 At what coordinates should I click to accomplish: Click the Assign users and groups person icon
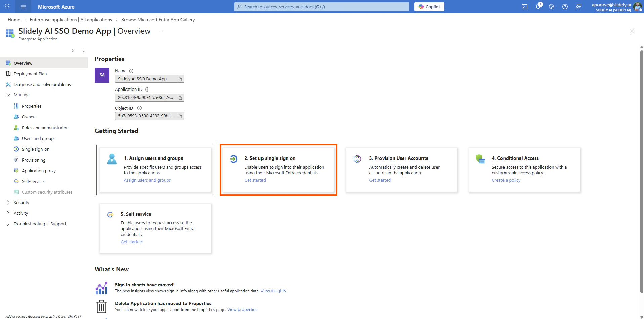pyautogui.click(x=112, y=159)
